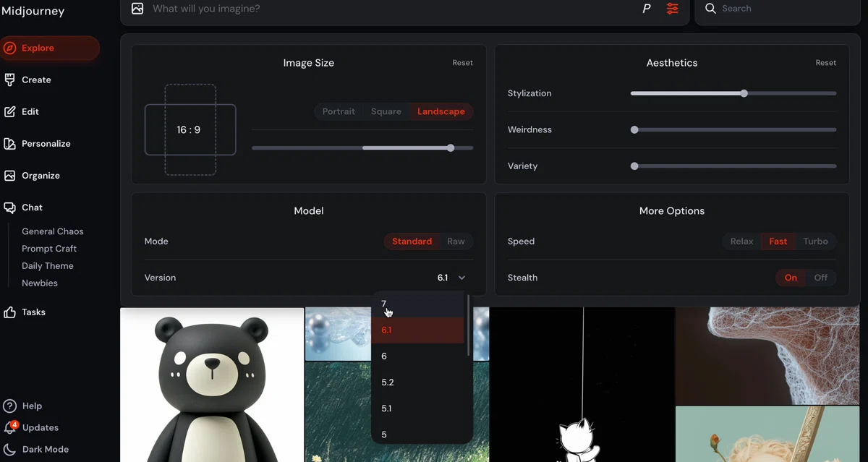Viewport: 868px width, 462px height.
Task: Click the Weirdness slider handle
Action: 634,129
